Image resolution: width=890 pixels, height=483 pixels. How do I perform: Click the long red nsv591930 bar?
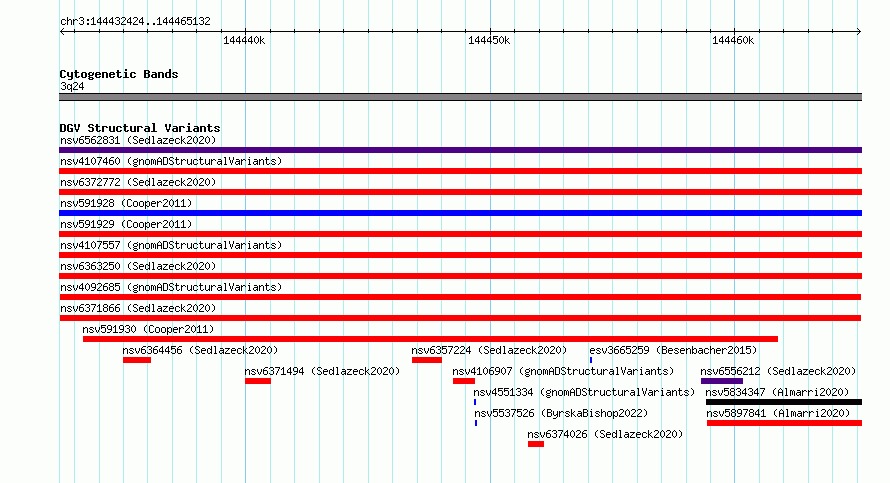point(430,339)
